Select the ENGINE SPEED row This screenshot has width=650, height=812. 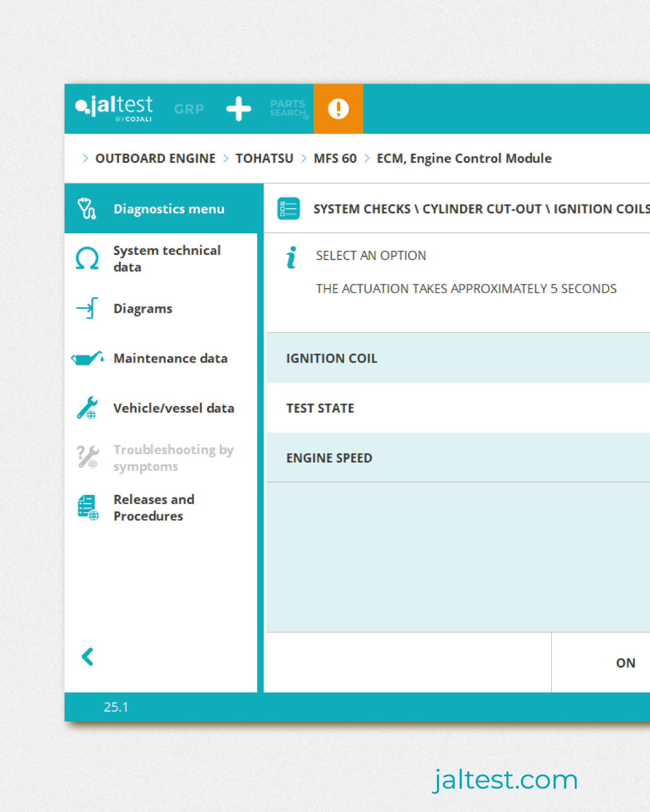pos(458,458)
